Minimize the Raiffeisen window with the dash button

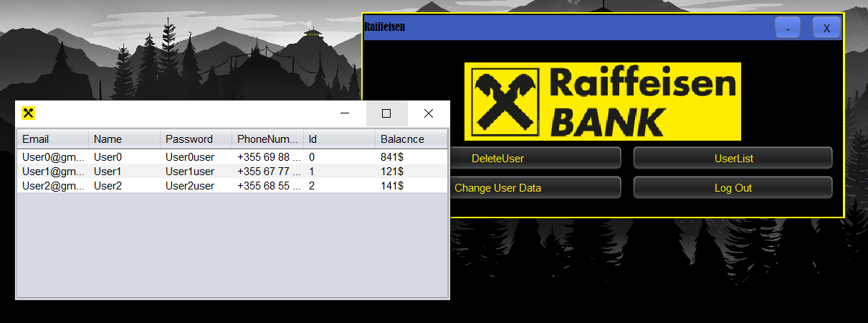[788, 27]
